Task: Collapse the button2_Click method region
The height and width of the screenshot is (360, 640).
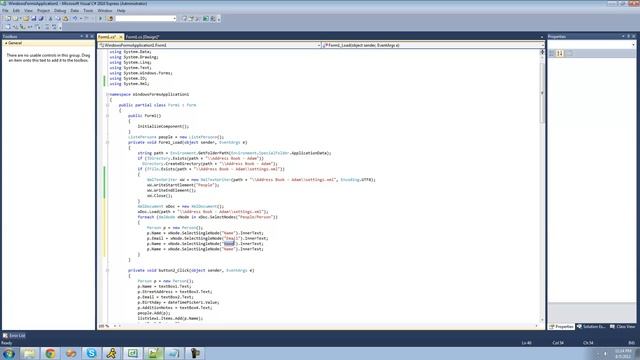Action: tap(108, 270)
